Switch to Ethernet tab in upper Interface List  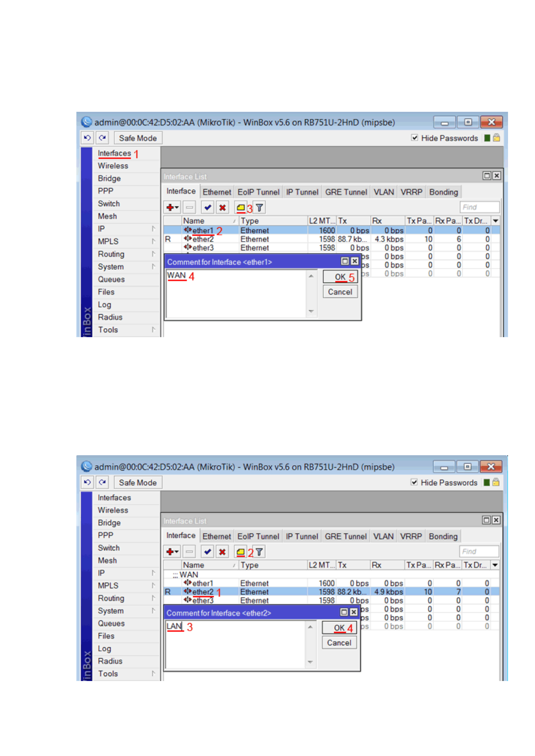[x=217, y=192]
